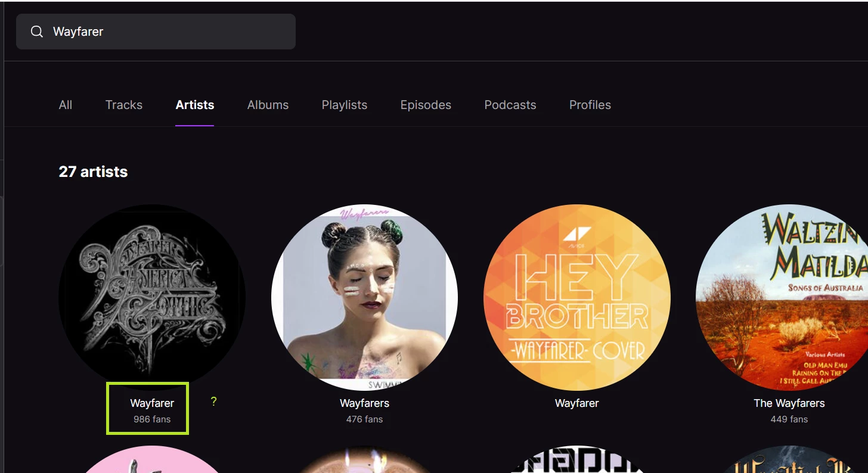Show the Playlists tab results
Viewport: 868px width, 473px height.
click(345, 105)
